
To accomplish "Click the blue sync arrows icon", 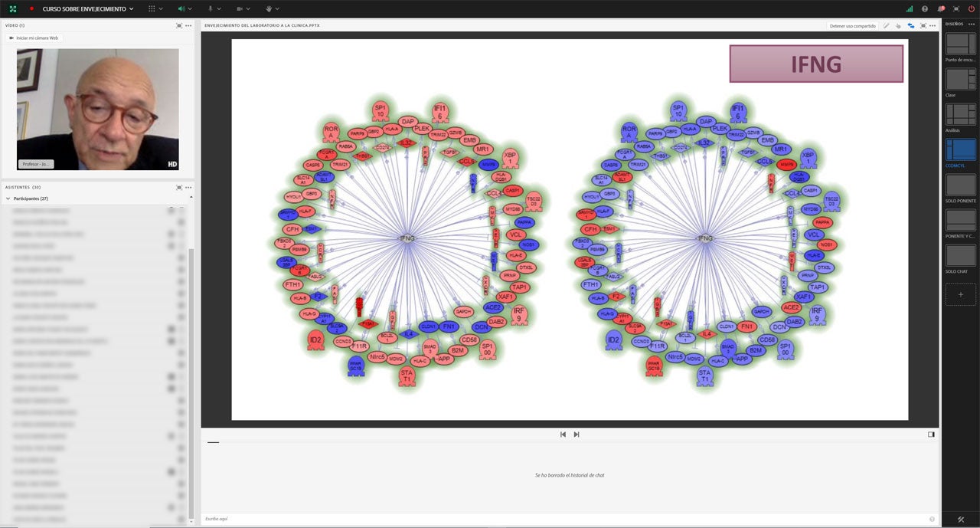I will point(911,25).
